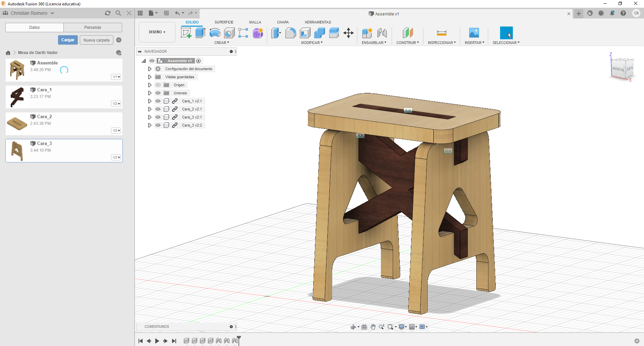Image resolution: width=644 pixels, height=346 pixels.
Task: Select the Hole tool
Action: [229, 33]
